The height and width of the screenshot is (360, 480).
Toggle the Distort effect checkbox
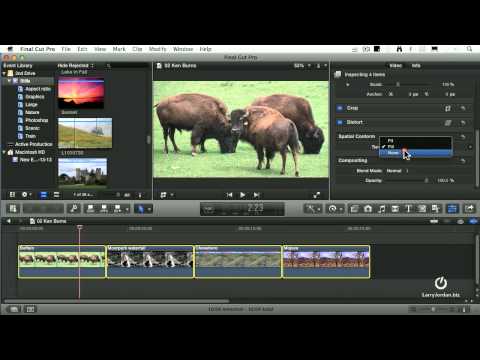coord(340,122)
